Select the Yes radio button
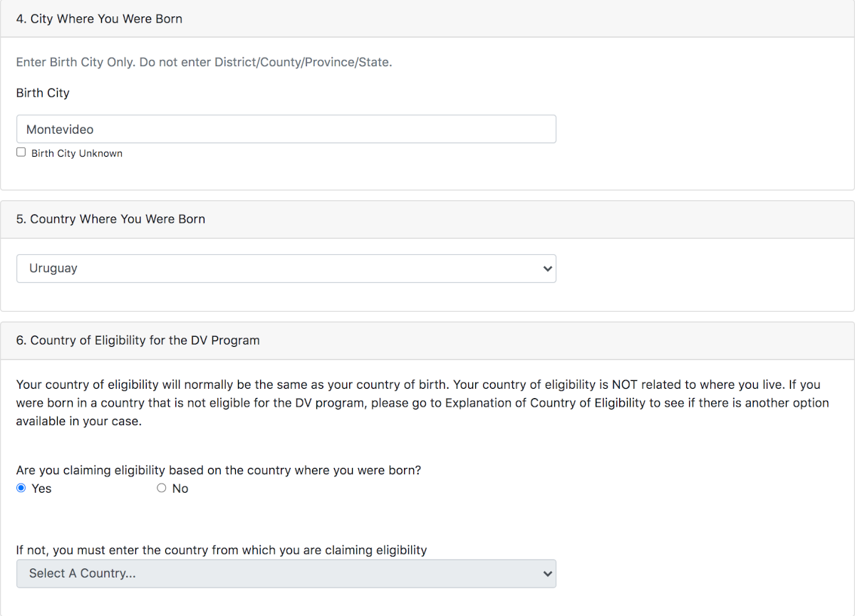Screen dimensions: 855x616 click(x=21, y=488)
